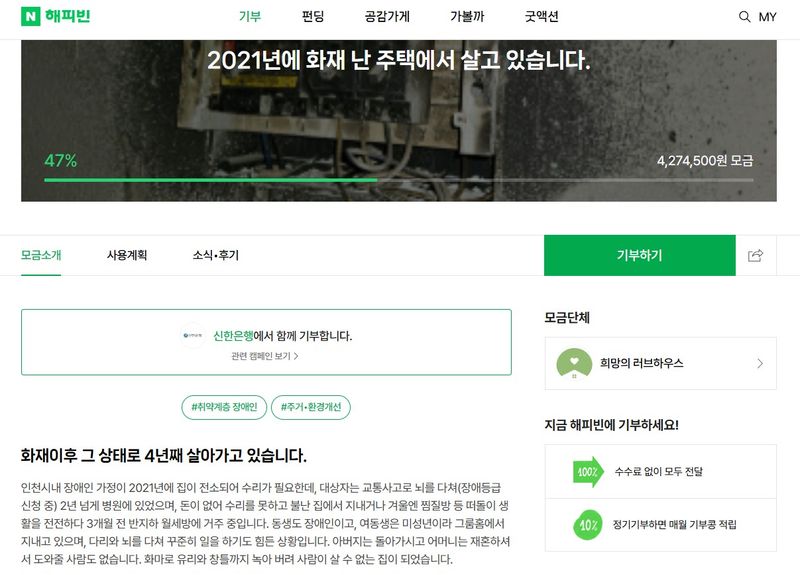Open the 펀딩 menu
800x575 pixels.
click(x=313, y=17)
